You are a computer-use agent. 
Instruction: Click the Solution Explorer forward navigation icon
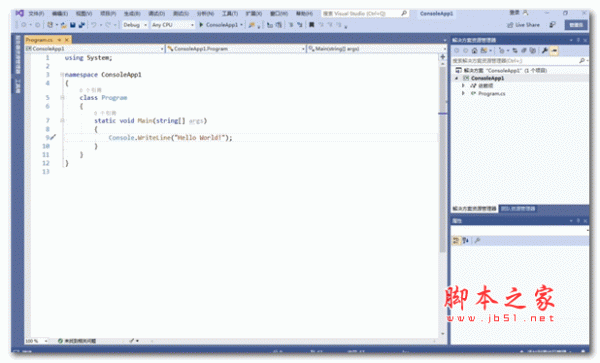[x=465, y=50]
